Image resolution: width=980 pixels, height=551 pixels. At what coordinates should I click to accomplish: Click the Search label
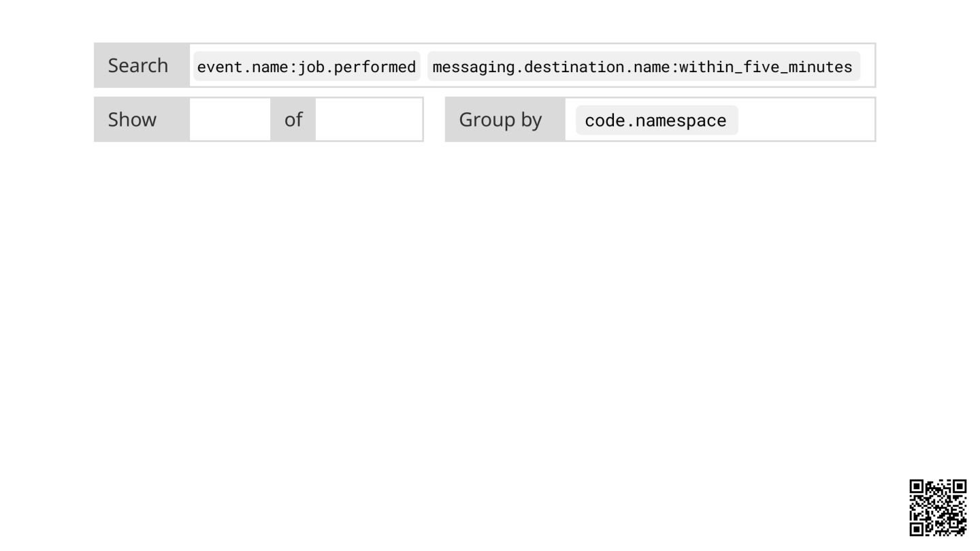[138, 65]
